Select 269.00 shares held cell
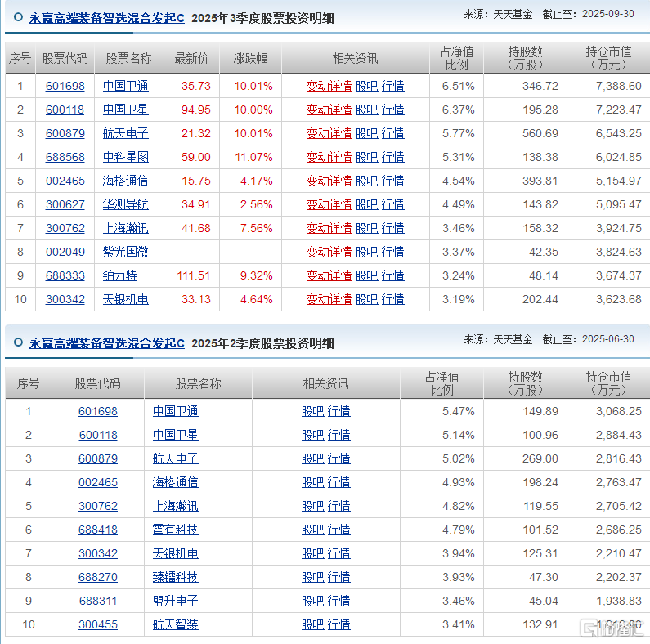Viewport: 650px width, 644px height. pos(540,458)
